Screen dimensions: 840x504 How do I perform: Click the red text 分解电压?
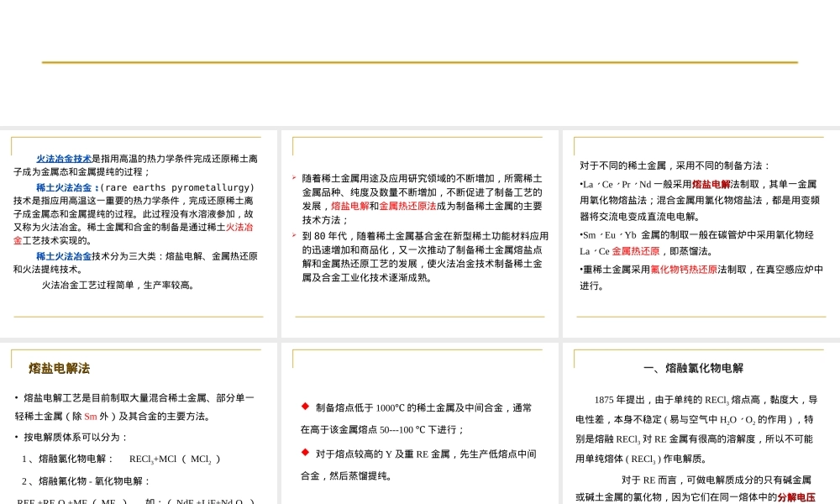pyautogui.click(x=796, y=497)
